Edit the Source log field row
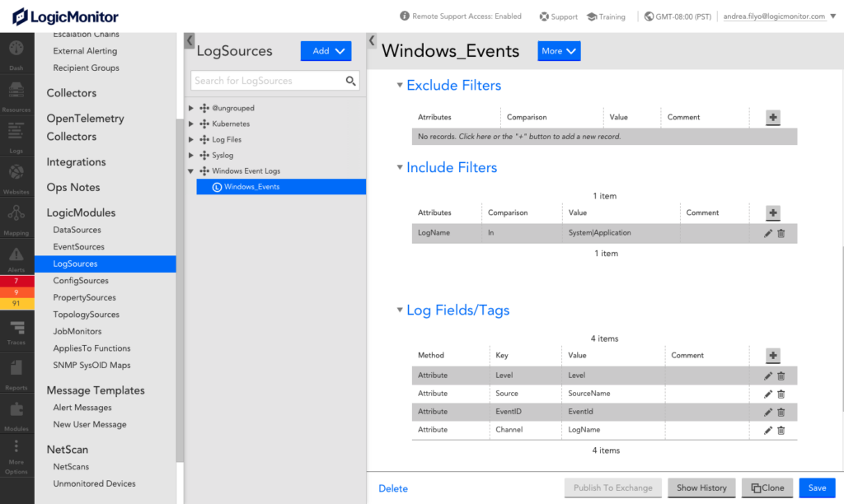This screenshot has width=844, height=504. tap(768, 394)
